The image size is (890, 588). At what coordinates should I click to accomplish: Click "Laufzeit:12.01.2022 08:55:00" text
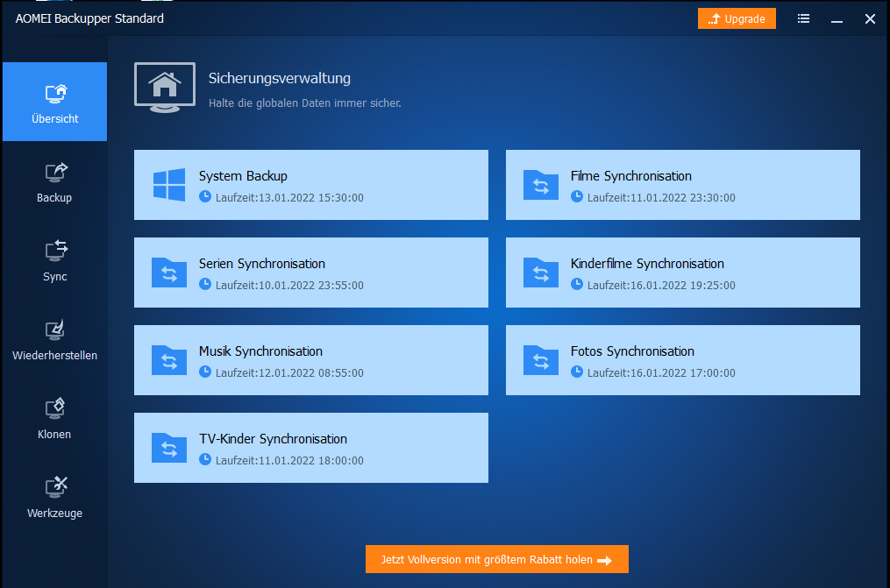[x=289, y=373]
